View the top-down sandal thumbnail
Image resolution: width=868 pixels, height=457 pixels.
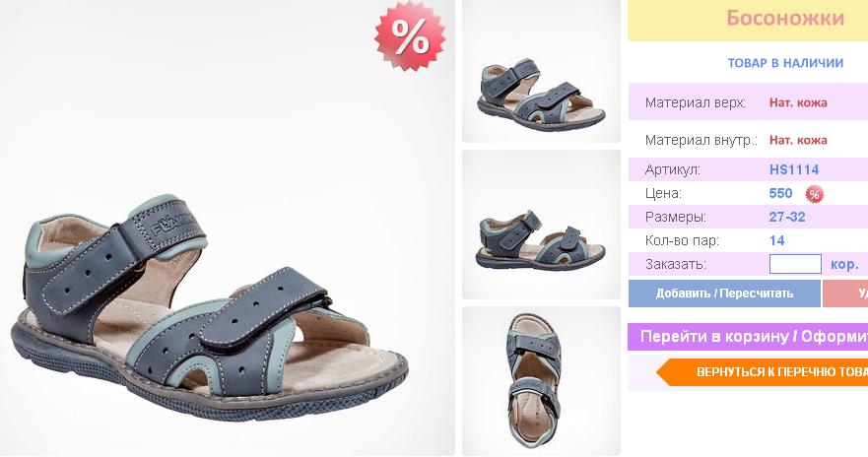542,380
